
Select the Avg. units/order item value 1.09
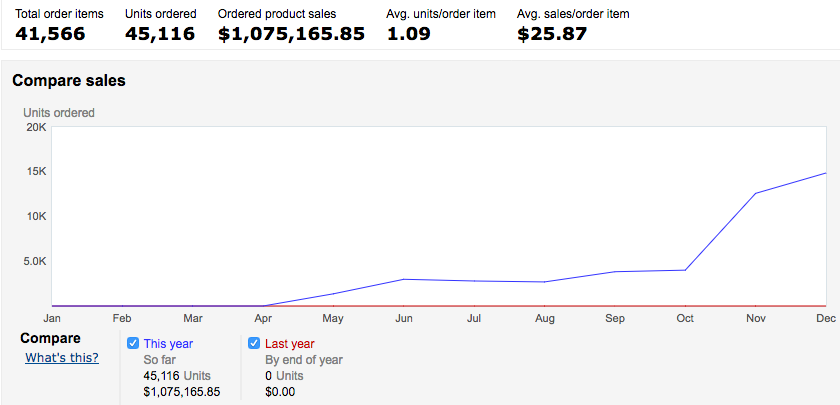point(408,34)
